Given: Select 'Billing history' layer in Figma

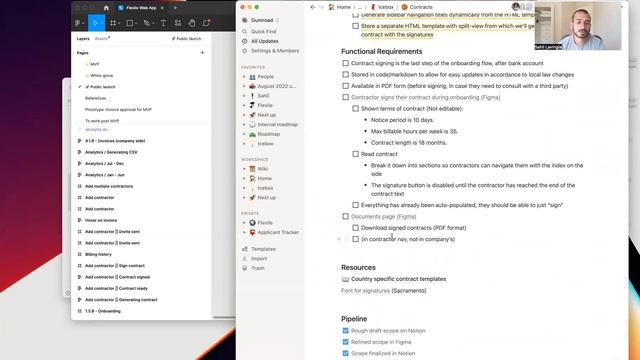Looking at the screenshot, I should tap(98, 254).
